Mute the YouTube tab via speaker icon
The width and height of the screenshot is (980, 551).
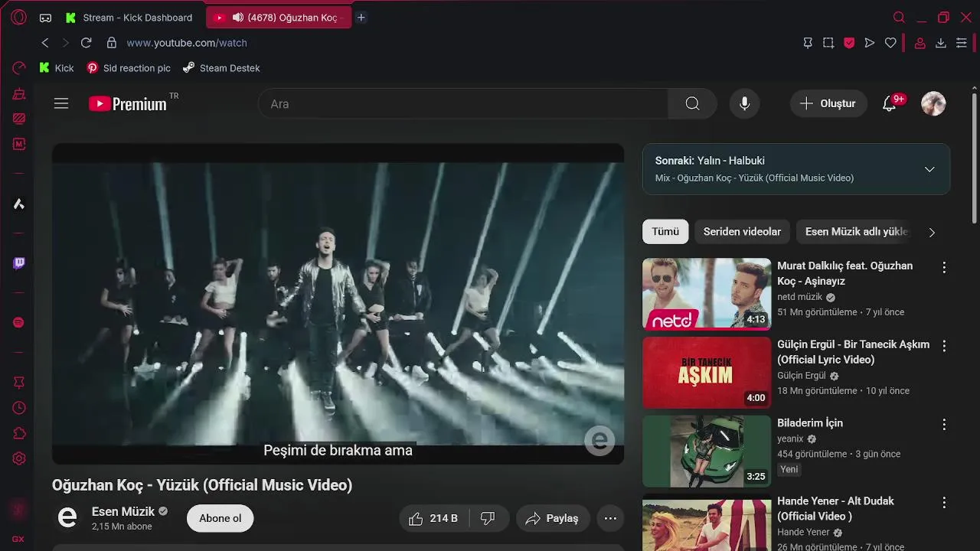point(237,18)
